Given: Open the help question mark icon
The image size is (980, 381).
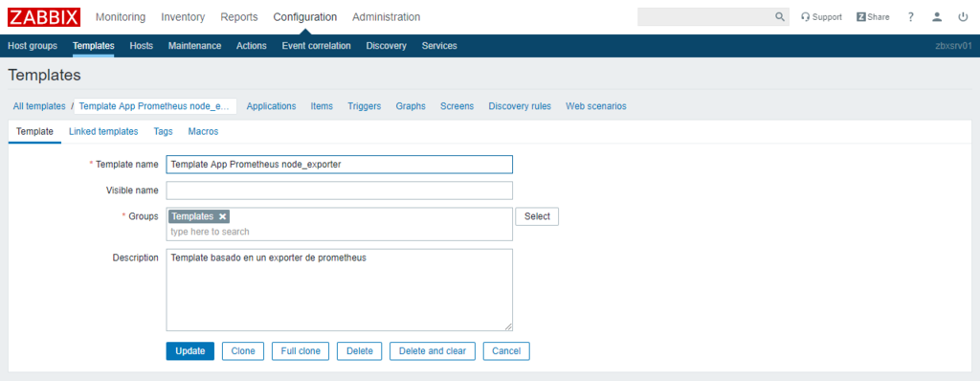Looking at the screenshot, I should pyautogui.click(x=911, y=17).
